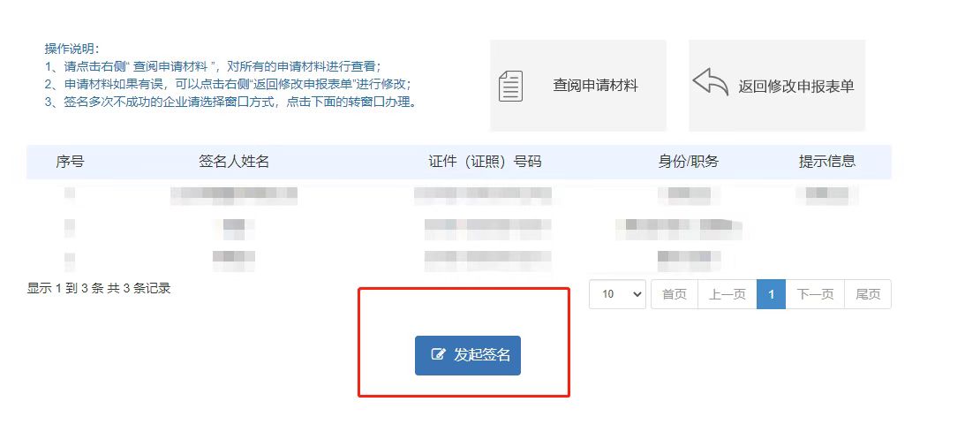Viewport: 980px width, 432px height.
Task: Click the 签名人姓名 column header
Action: click(x=234, y=162)
